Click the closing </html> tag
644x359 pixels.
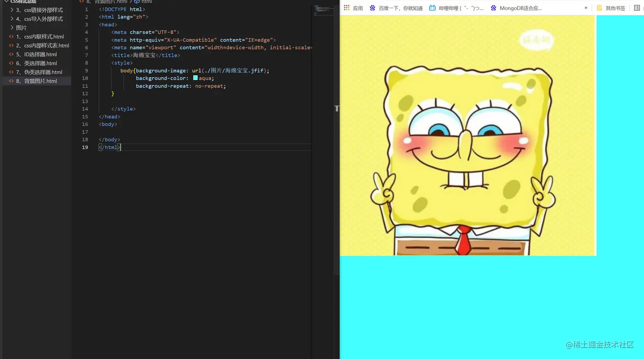[x=109, y=147]
